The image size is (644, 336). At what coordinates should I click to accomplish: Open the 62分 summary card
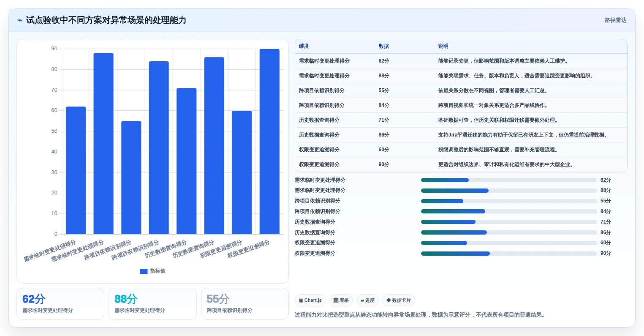[x=60, y=303]
